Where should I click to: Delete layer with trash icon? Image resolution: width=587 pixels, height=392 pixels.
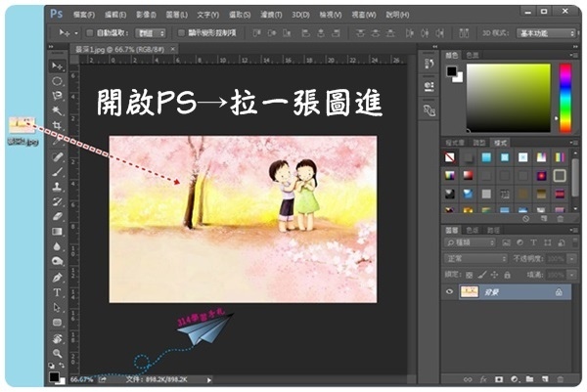click(561, 379)
